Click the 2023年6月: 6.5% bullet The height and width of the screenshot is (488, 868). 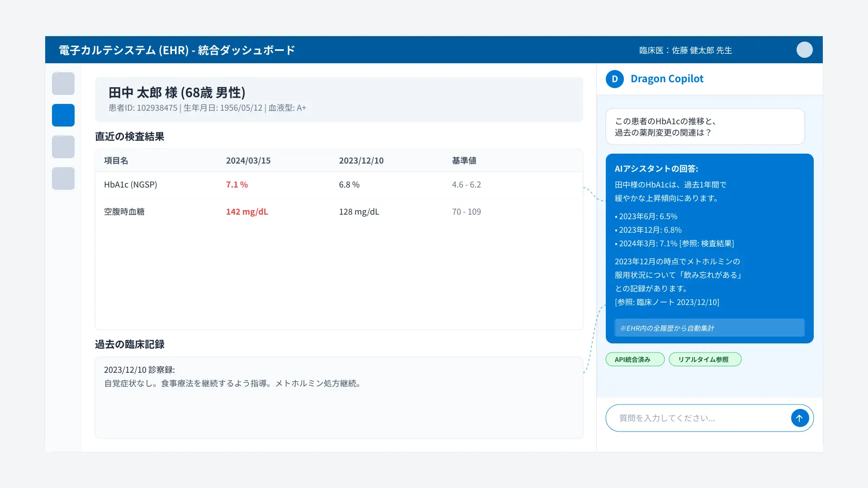pos(646,216)
